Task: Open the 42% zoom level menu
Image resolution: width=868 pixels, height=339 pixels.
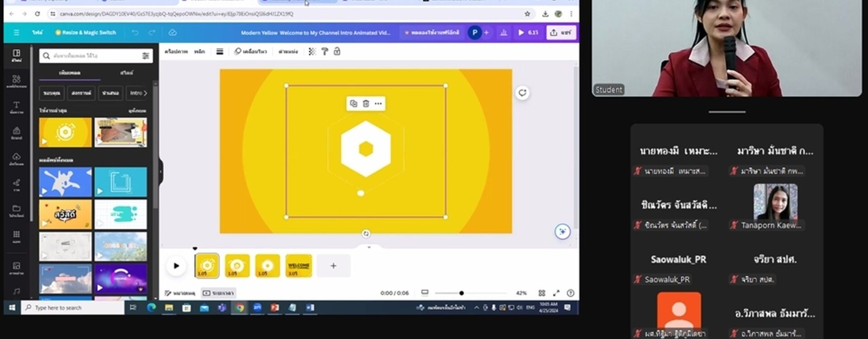Action: [521, 293]
